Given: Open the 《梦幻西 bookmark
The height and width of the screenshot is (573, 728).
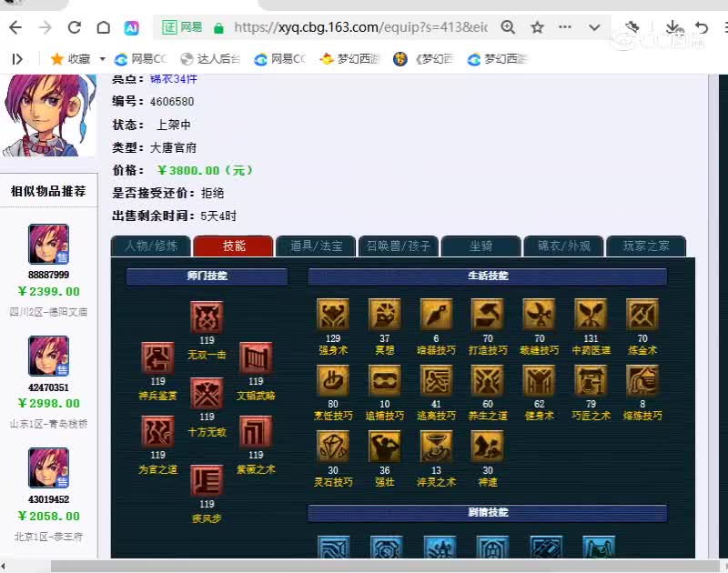Looking at the screenshot, I should (423, 59).
